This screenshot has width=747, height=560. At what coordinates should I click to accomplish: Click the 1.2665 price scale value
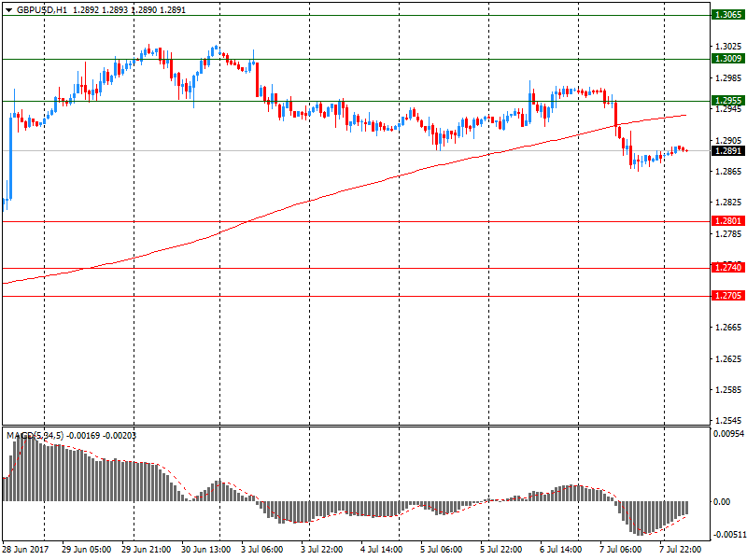coord(728,328)
